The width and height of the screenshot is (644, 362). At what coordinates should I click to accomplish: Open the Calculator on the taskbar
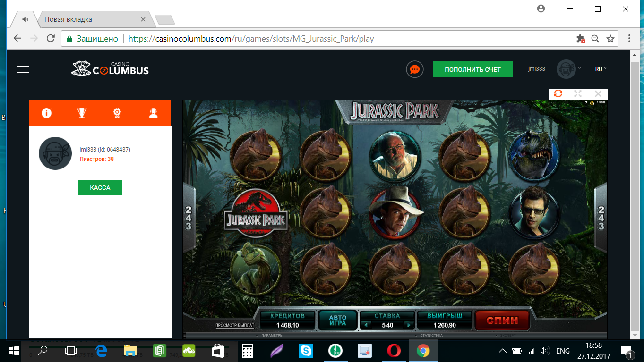click(248, 350)
